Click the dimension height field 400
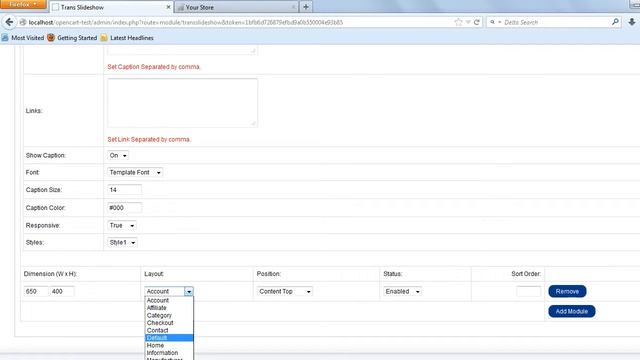Screen dimensions: 640x360 pyautogui.click(x=62, y=291)
